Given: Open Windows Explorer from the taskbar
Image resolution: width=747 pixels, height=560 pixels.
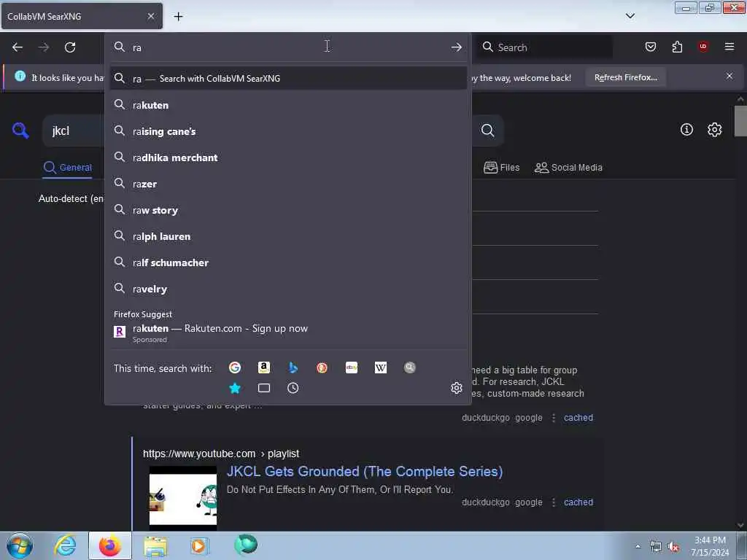Looking at the screenshot, I should click(x=155, y=545).
